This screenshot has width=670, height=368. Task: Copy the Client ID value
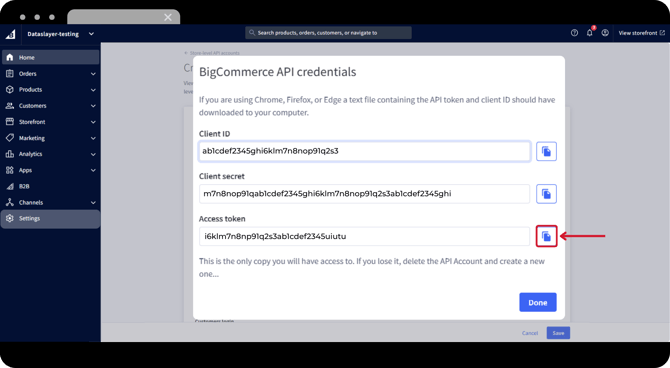point(546,151)
